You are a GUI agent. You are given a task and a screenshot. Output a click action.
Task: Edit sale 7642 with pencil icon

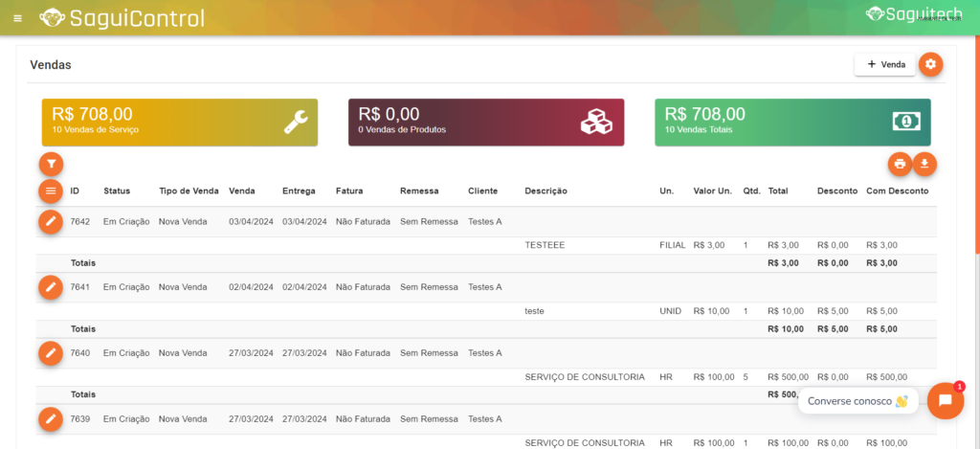(51, 221)
